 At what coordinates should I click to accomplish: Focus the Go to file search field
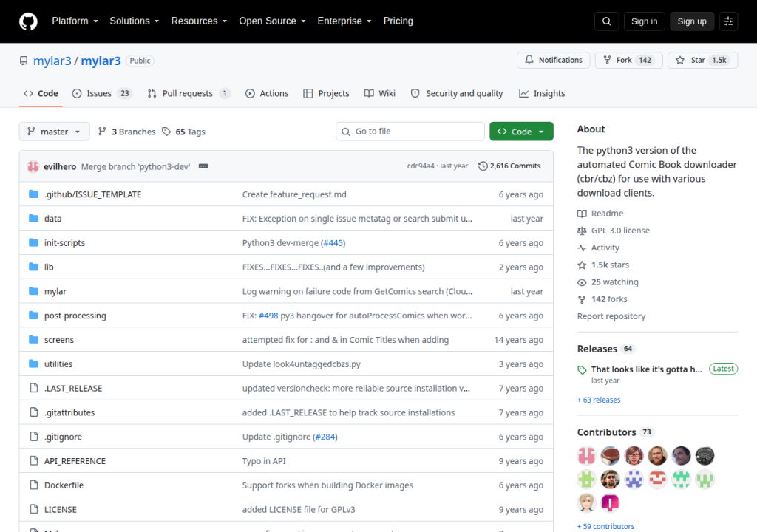(410, 132)
